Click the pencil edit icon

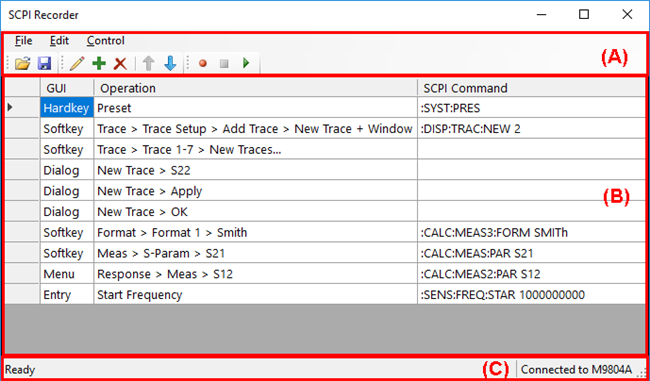tap(77, 63)
